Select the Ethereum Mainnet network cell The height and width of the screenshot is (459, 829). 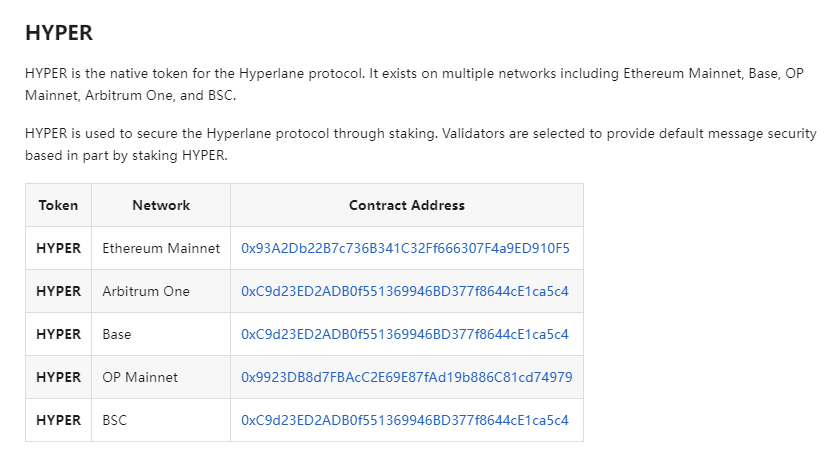point(161,248)
